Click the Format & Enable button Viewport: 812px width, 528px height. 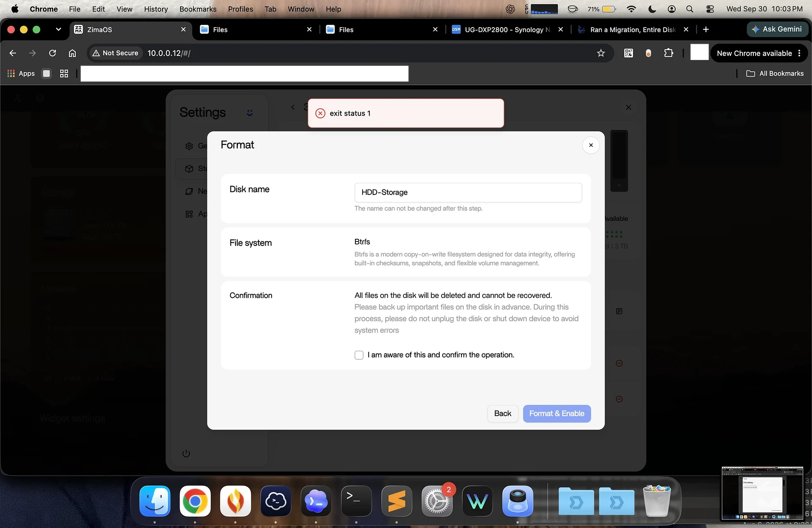[x=557, y=413]
